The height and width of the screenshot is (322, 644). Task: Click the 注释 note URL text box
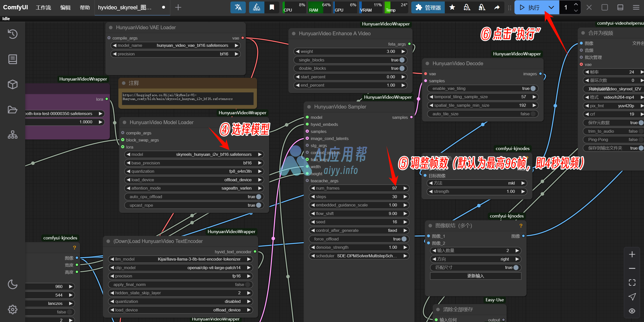pos(188,98)
